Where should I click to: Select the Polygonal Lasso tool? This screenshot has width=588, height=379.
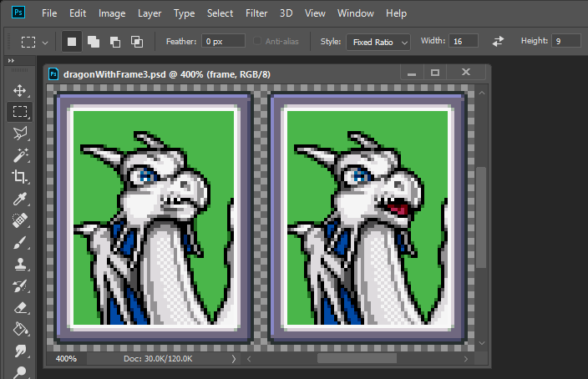click(x=20, y=134)
